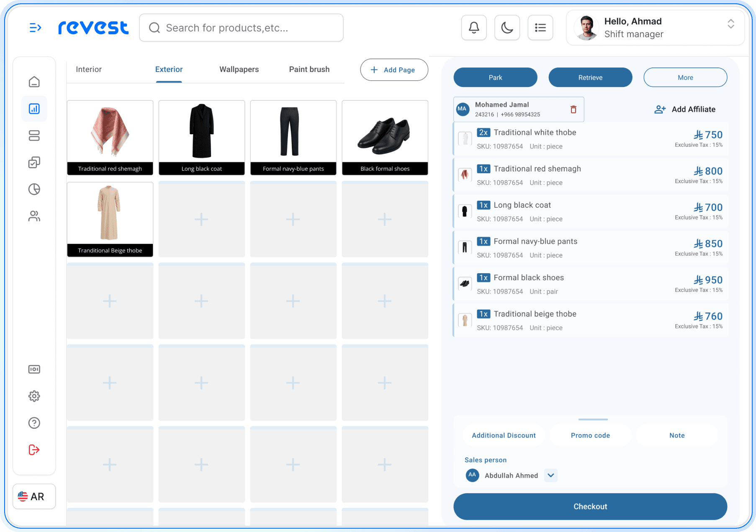Select the Interior tab
The width and height of the screenshot is (756, 532).
tap(89, 69)
